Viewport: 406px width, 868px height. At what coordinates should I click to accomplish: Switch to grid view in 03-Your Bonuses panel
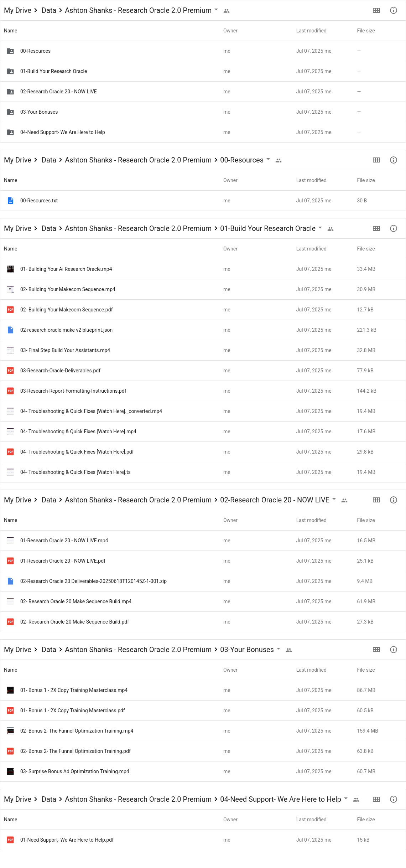point(376,650)
